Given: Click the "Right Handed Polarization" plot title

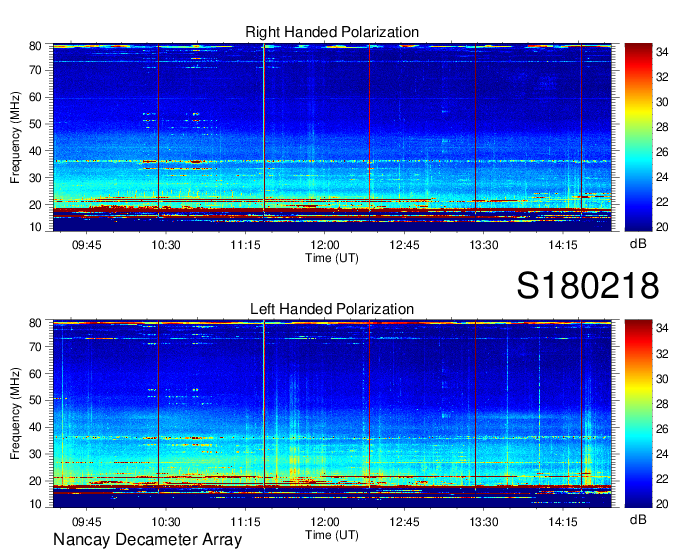Looking at the screenshot, I should pos(332,32).
